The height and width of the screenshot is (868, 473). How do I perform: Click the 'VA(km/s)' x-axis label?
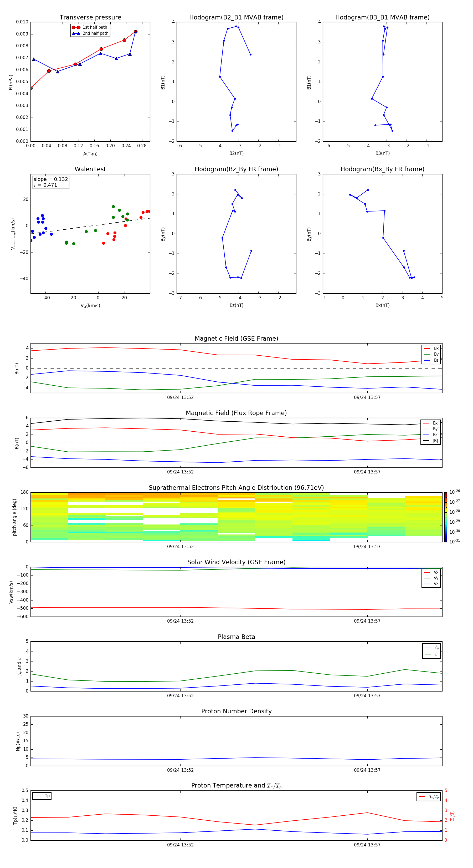(90, 306)
